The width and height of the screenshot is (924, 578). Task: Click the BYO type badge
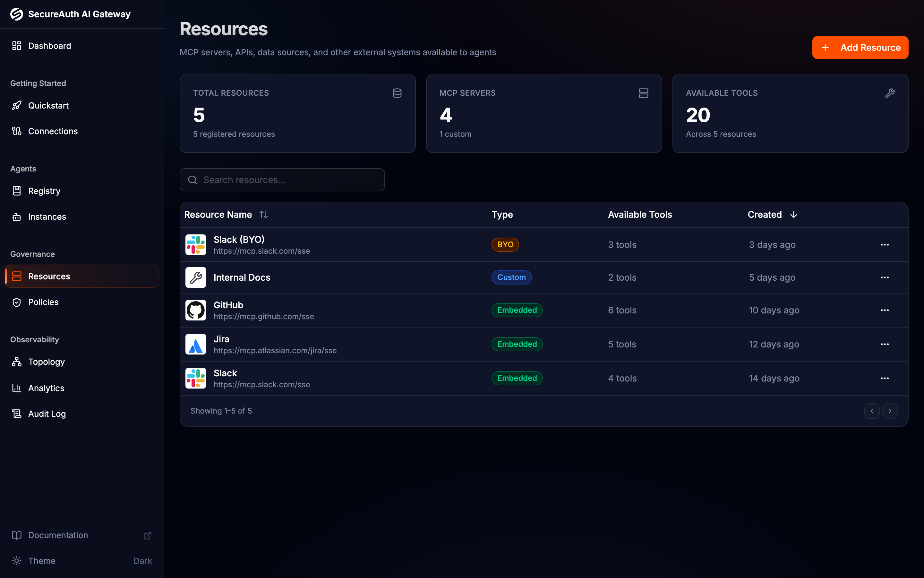click(x=505, y=245)
